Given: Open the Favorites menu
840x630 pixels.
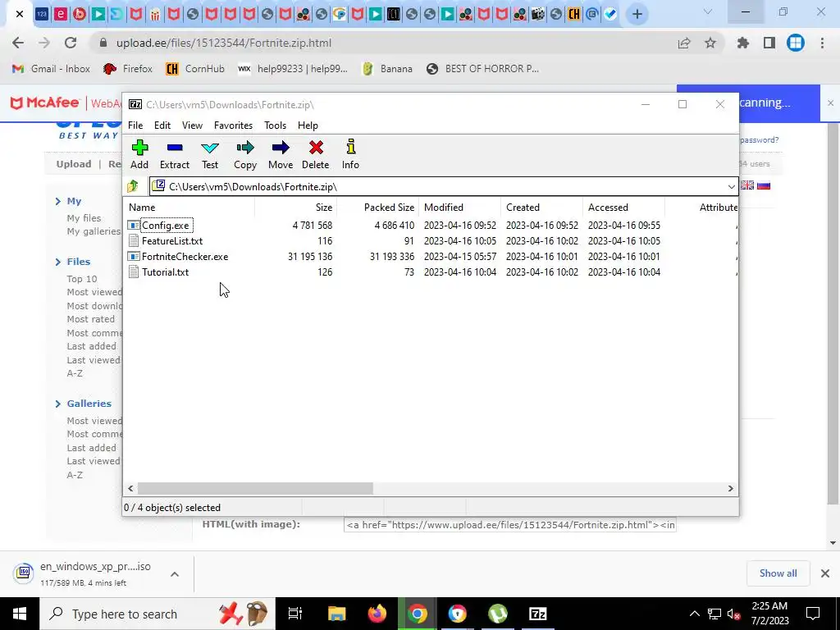Looking at the screenshot, I should click(233, 126).
